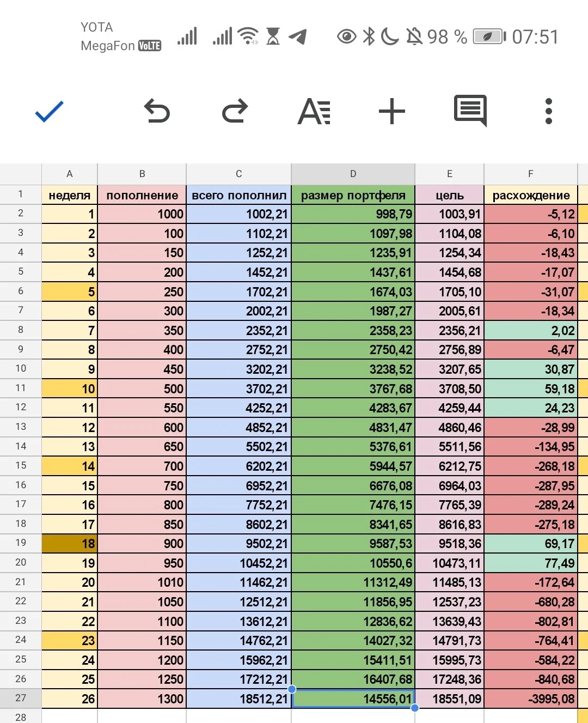The image size is (588, 723).
Task: Select cell with value 18551,09
Action: [450, 698]
